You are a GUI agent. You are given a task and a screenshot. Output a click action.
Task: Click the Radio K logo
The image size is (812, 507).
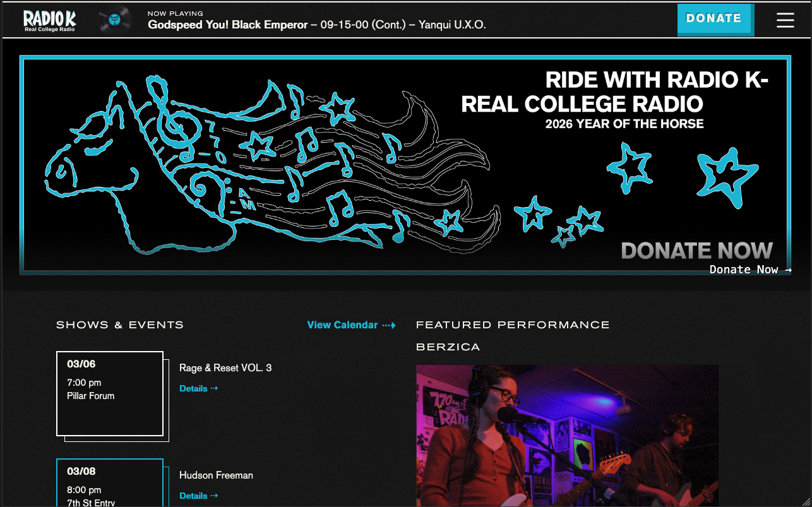pyautogui.click(x=49, y=20)
